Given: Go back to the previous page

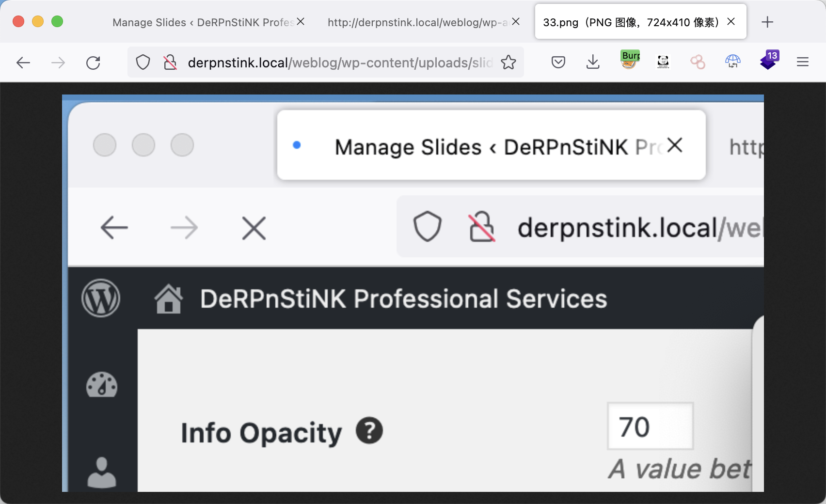Looking at the screenshot, I should click(x=23, y=63).
